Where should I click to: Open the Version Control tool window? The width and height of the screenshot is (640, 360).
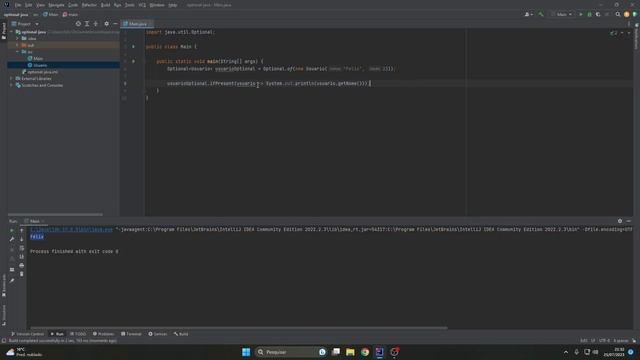point(27,334)
